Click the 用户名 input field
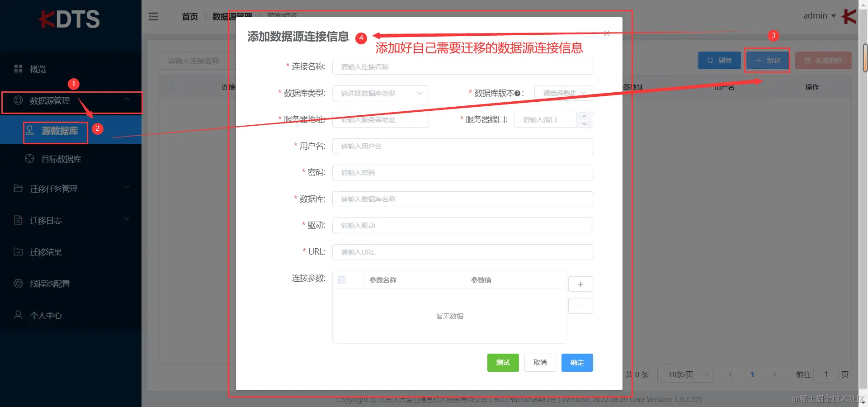Viewport: 868px width, 407px height. point(462,146)
